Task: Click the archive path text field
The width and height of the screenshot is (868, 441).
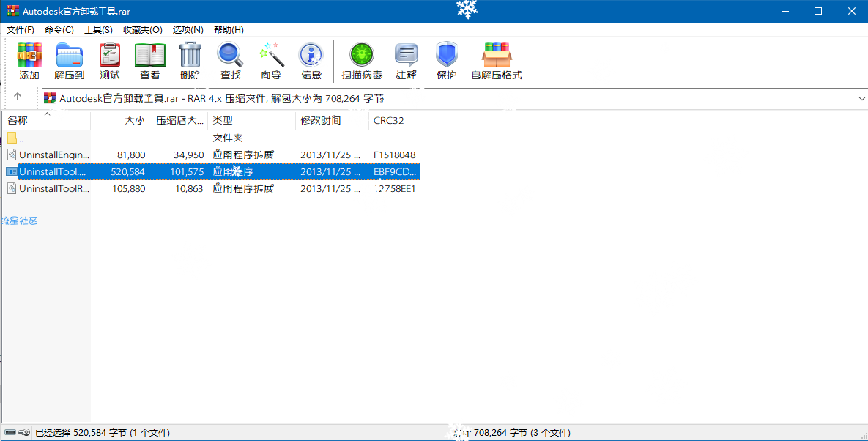Action: click(x=454, y=98)
